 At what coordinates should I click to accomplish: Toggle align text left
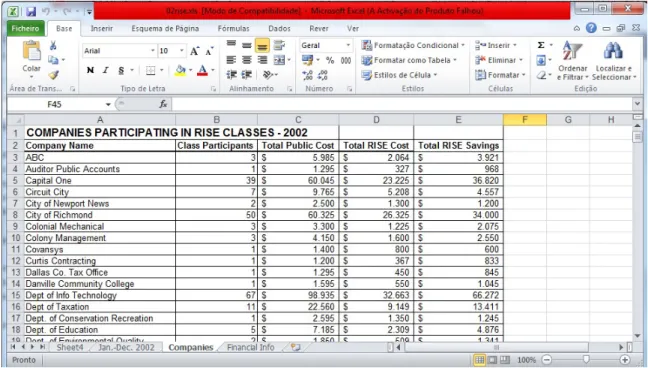tap(231, 60)
